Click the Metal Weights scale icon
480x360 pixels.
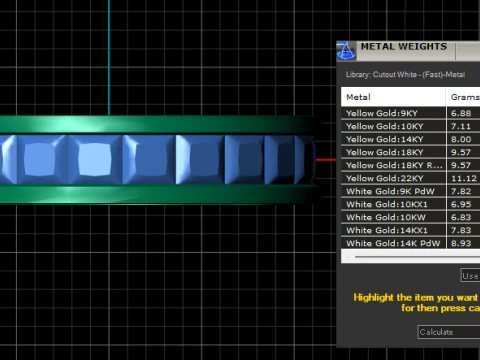[x=346, y=51]
